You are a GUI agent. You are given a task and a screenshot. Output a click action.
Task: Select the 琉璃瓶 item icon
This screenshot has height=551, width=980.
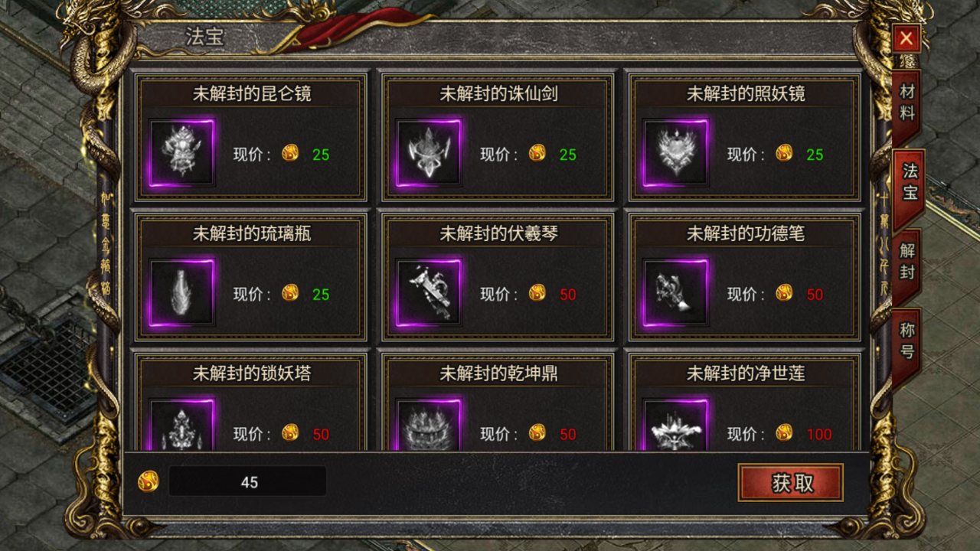tap(182, 292)
